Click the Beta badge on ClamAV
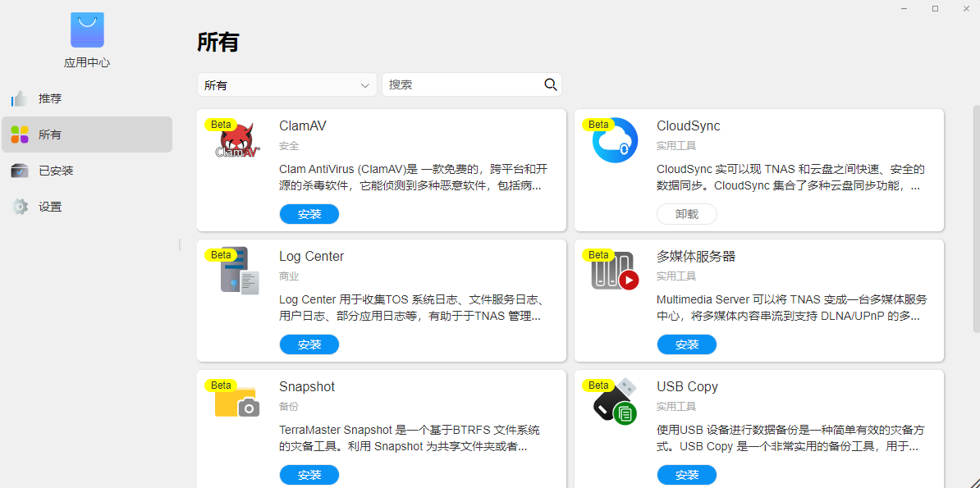980x488 pixels. coord(221,125)
